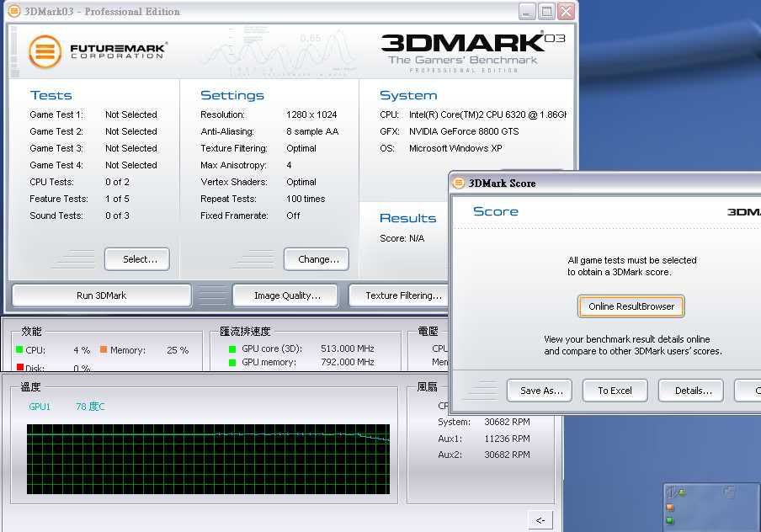The width and height of the screenshot is (761, 532).
Task: Click the Results section heading
Action: coord(407,218)
